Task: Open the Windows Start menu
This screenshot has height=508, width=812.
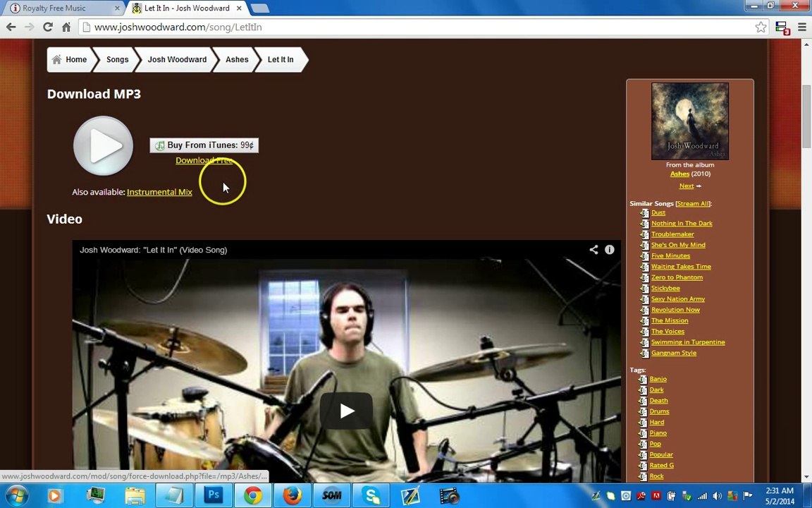Action: point(17,495)
